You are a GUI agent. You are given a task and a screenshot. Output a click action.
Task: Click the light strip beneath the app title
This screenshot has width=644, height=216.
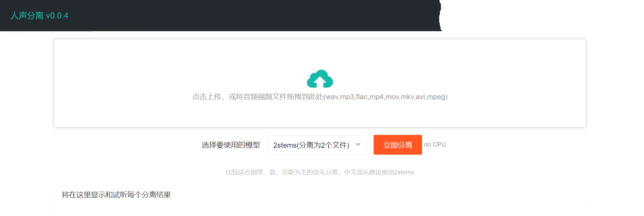tap(45, 32)
